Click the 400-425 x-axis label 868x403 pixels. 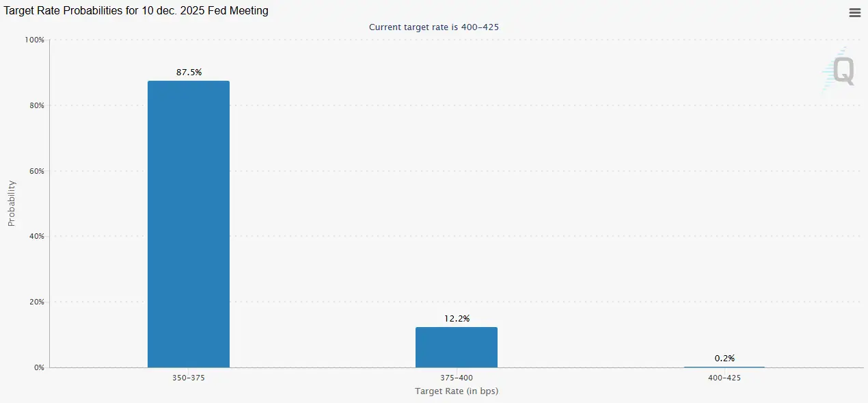click(724, 378)
